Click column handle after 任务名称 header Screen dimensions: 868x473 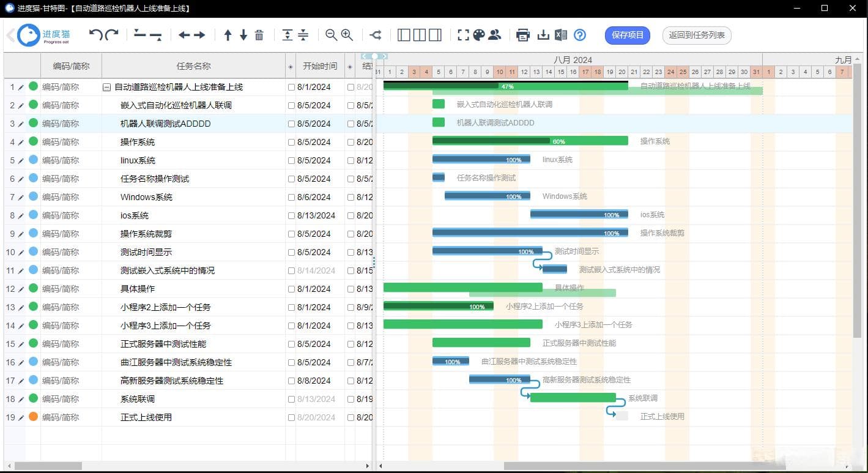pos(290,66)
